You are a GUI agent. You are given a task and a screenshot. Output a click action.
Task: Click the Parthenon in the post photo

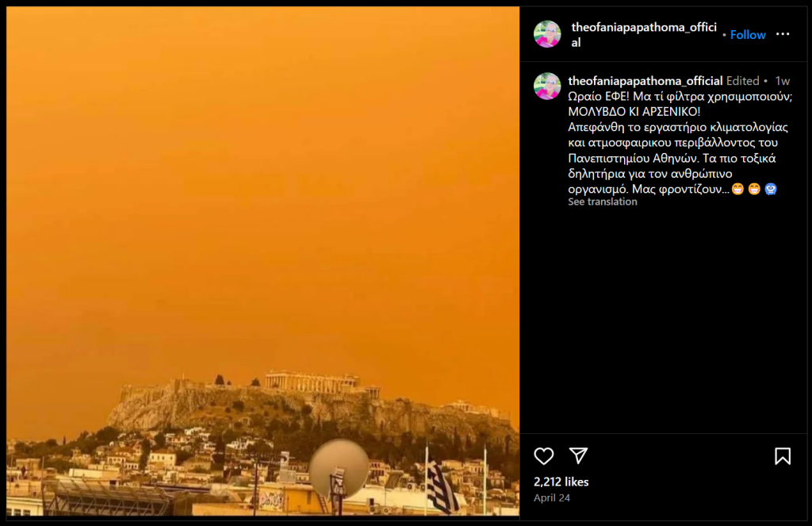point(311,382)
